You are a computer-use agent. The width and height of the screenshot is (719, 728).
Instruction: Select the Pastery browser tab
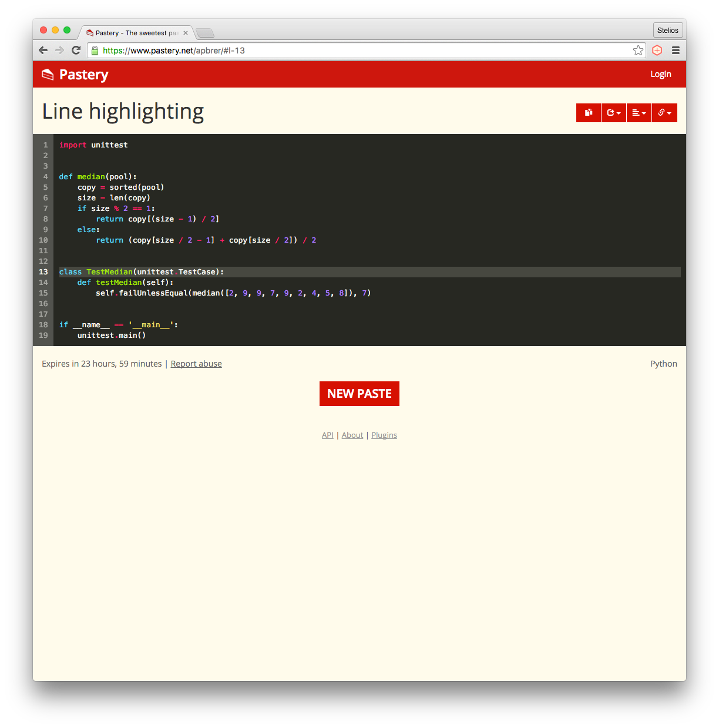[x=135, y=33]
